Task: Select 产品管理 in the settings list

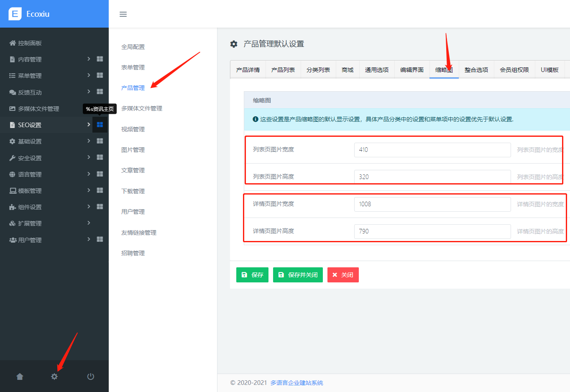Action: [133, 88]
